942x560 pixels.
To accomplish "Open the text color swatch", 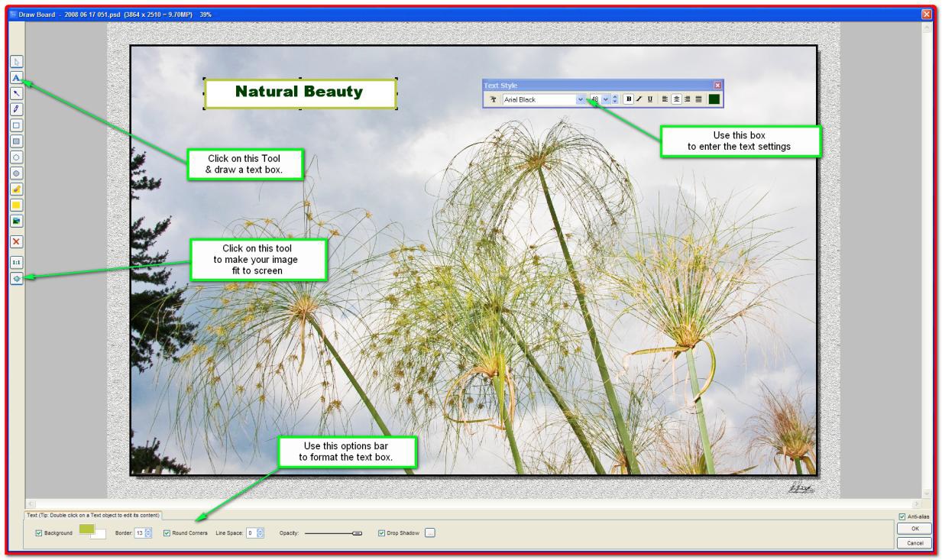I will (713, 99).
